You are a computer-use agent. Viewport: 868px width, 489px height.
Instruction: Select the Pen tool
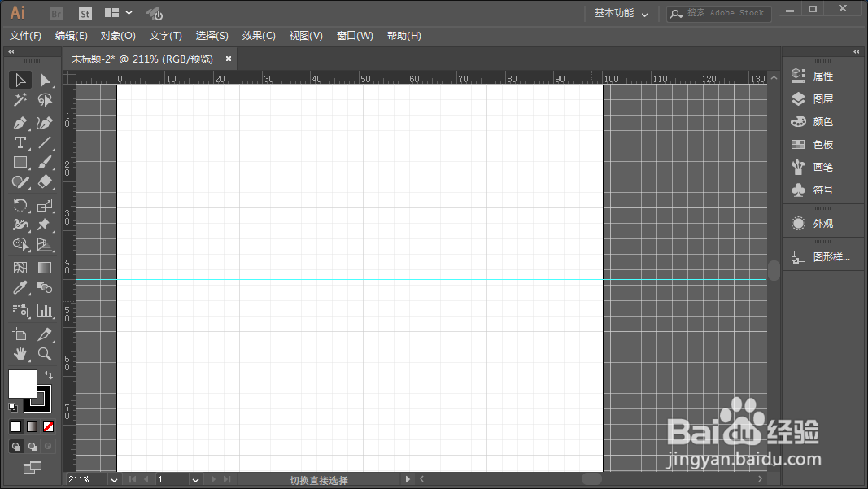coord(20,123)
